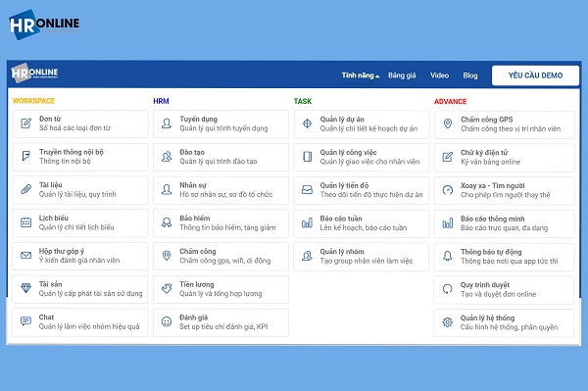Click the Lịch biểu calendar icon
The width and height of the screenshot is (588, 391).
point(25,222)
